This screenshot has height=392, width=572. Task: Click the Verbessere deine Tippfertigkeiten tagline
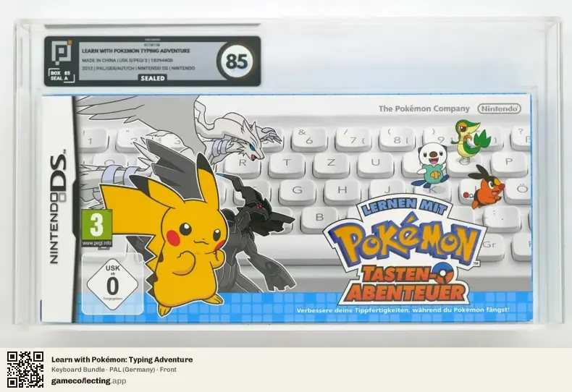pos(403,310)
